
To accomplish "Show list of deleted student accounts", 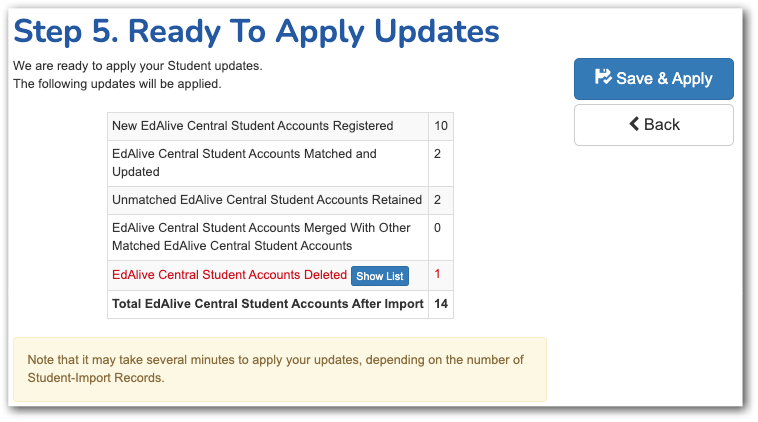I will 379,276.
